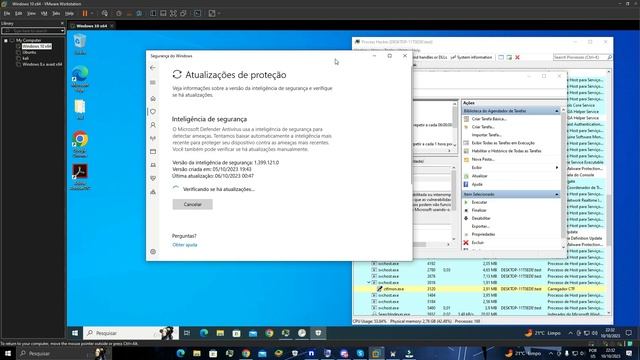Screen dimensions: 640x360
Task: Open VMware File menu
Action: [x=7, y=13]
